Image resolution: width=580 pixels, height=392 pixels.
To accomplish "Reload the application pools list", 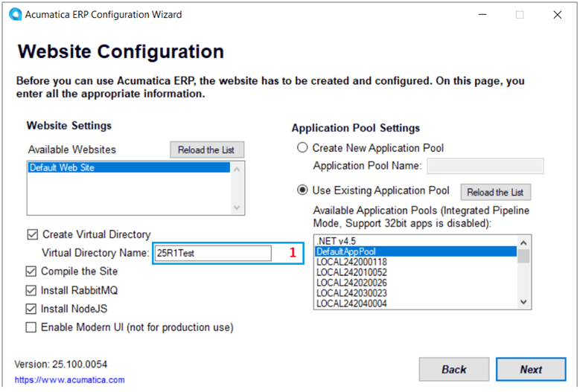I will pyautogui.click(x=495, y=192).
